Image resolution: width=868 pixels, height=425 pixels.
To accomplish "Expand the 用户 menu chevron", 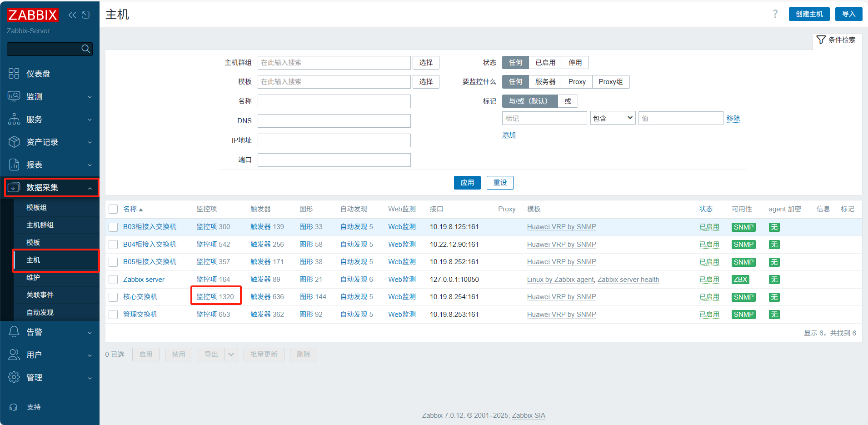I will [x=90, y=355].
